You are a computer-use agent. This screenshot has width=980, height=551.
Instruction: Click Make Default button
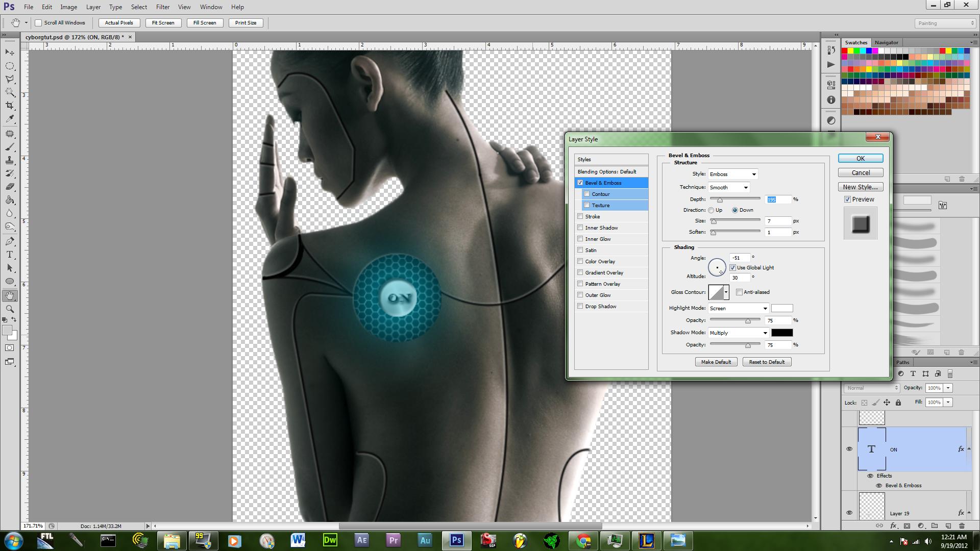[x=716, y=362]
